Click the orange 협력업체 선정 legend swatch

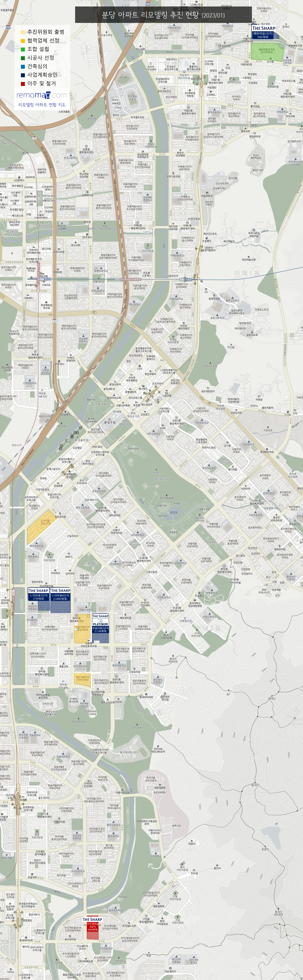coord(23,41)
